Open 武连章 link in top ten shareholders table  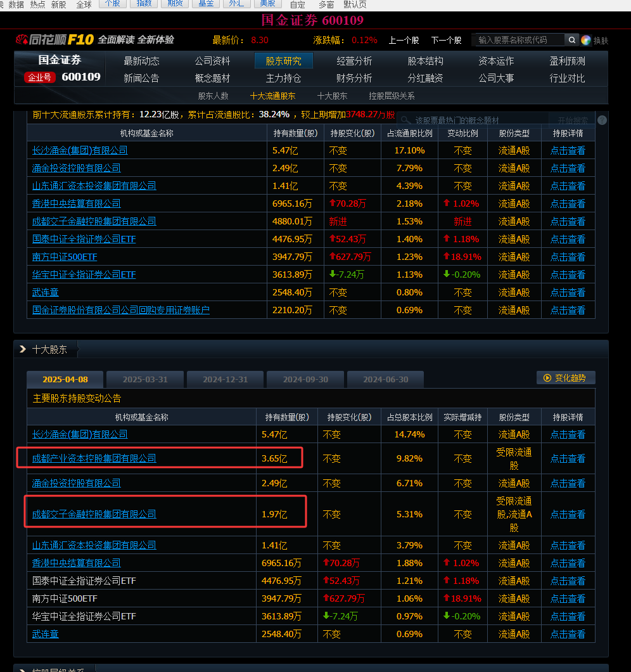[x=46, y=634]
